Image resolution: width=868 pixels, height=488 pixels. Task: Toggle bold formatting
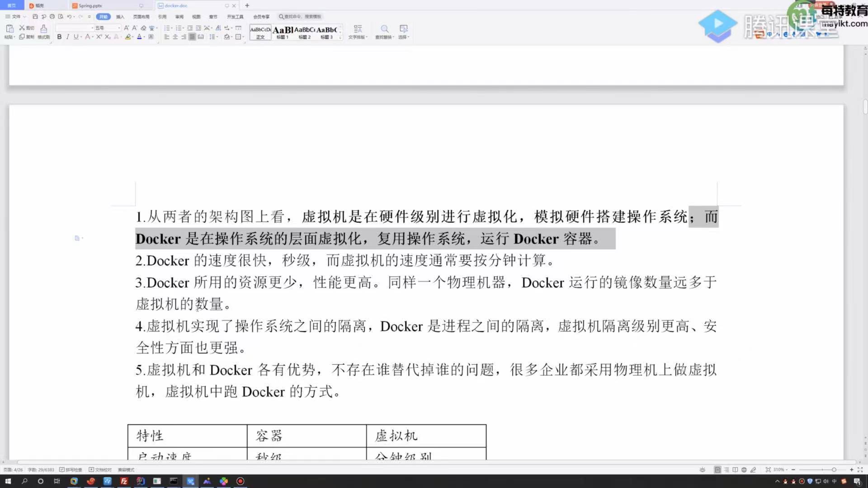tap(59, 37)
